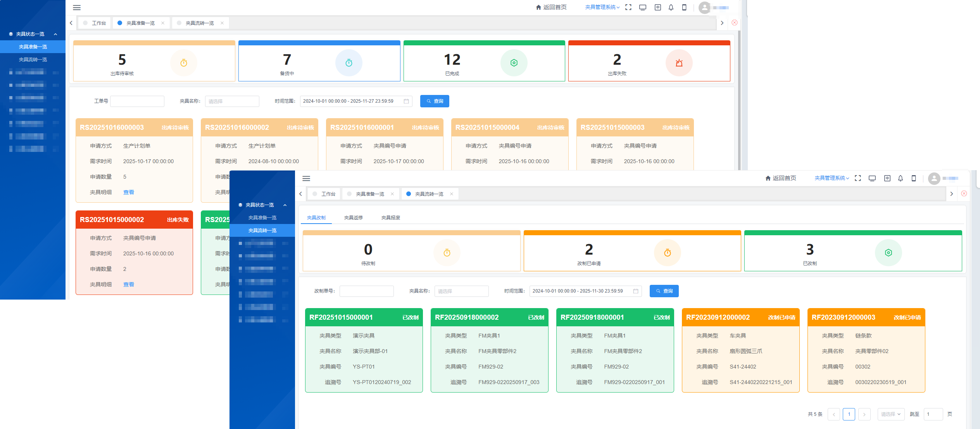This screenshot has height=429, width=980.
Task: Close the 夹具流转一览 tab in upper tab bar
Action: click(x=222, y=23)
